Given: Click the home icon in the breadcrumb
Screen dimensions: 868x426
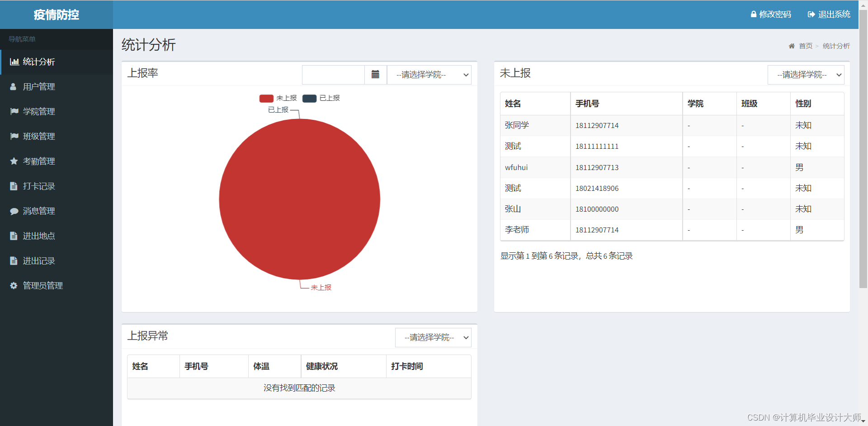Looking at the screenshot, I should pos(792,46).
